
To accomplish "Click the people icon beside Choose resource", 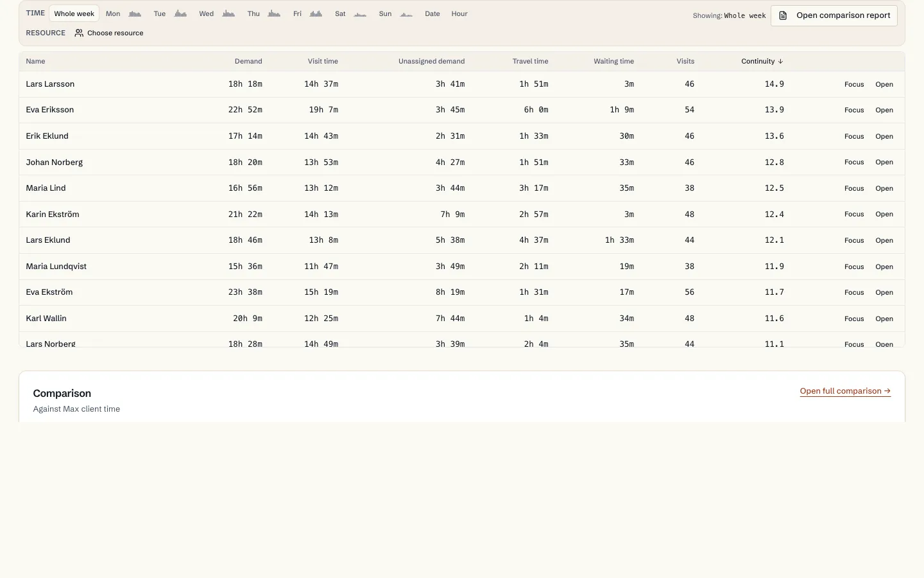I will pyautogui.click(x=79, y=33).
